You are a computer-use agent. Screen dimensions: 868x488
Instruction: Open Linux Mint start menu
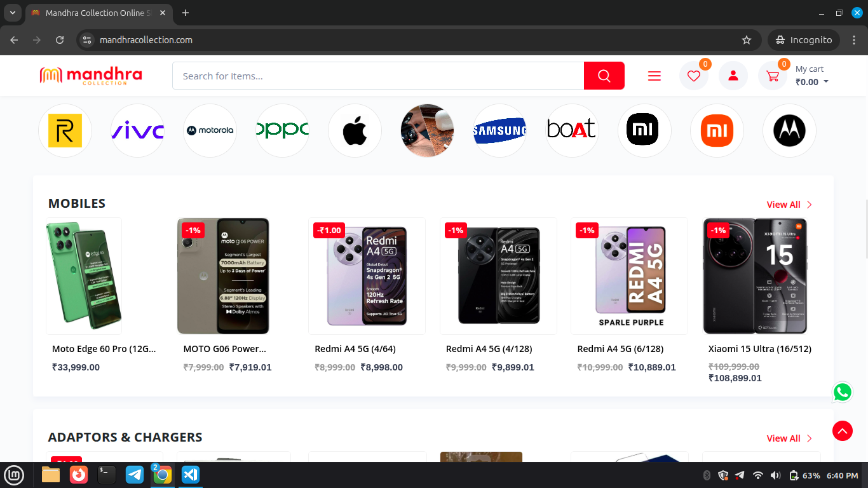click(x=14, y=475)
